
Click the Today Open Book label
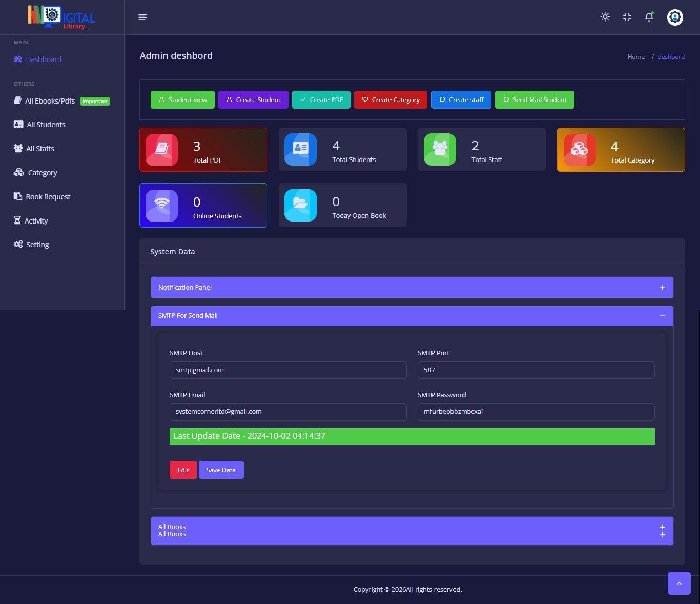(x=359, y=215)
